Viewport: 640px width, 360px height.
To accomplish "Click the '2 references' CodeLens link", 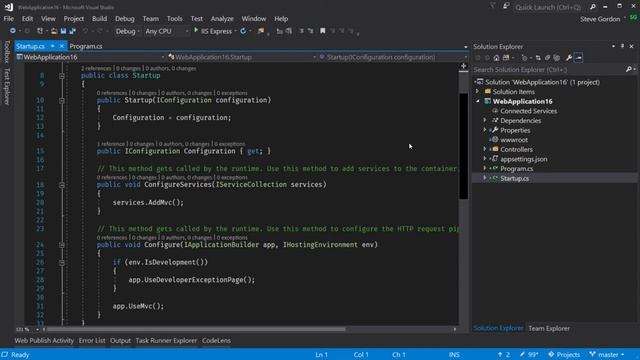I will pos(96,68).
